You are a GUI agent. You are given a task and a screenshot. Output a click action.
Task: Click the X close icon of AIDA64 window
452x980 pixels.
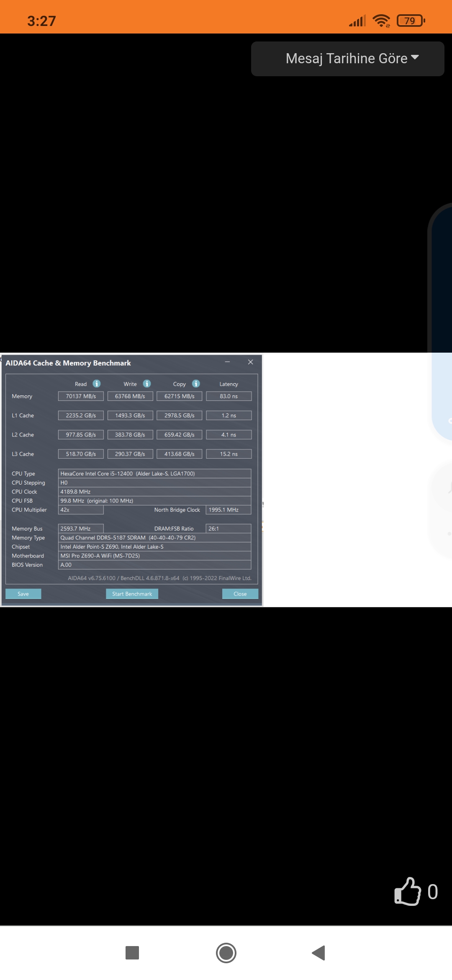pos(250,362)
